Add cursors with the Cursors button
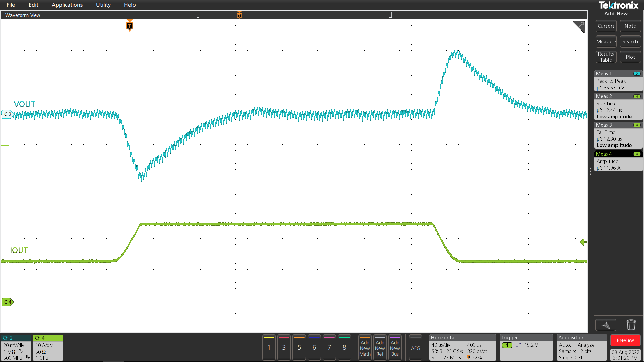This screenshot has height=362, width=644. [x=606, y=26]
